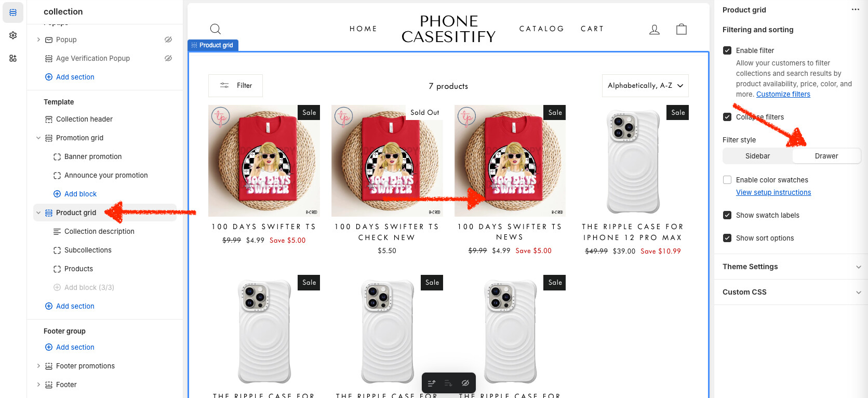Click the storefront search magnifier icon
Image resolution: width=868 pixels, height=398 pixels.
[x=216, y=29]
